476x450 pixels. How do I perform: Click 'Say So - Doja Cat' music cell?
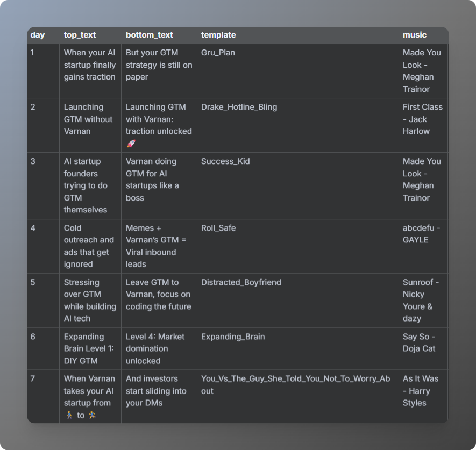point(423,349)
